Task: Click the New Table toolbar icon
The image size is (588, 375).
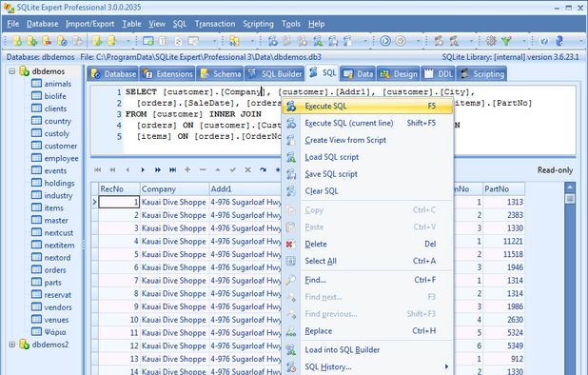Action: pyautogui.click(x=148, y=41)
